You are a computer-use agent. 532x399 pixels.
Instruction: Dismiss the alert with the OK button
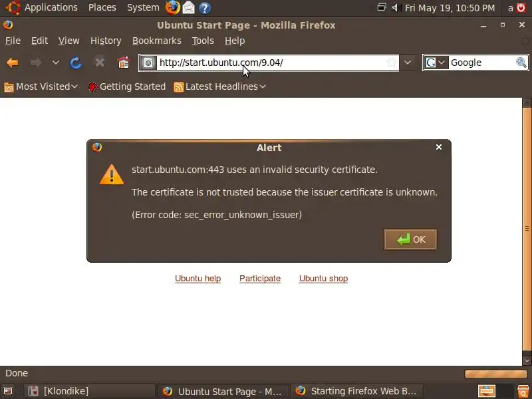coord(410,239)
